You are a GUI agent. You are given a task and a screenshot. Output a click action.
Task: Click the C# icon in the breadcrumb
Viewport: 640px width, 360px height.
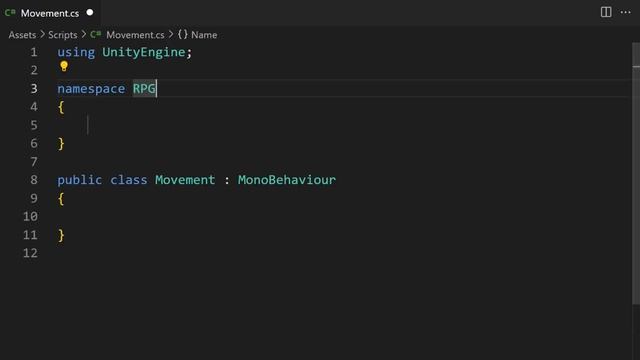pos(96,34)
